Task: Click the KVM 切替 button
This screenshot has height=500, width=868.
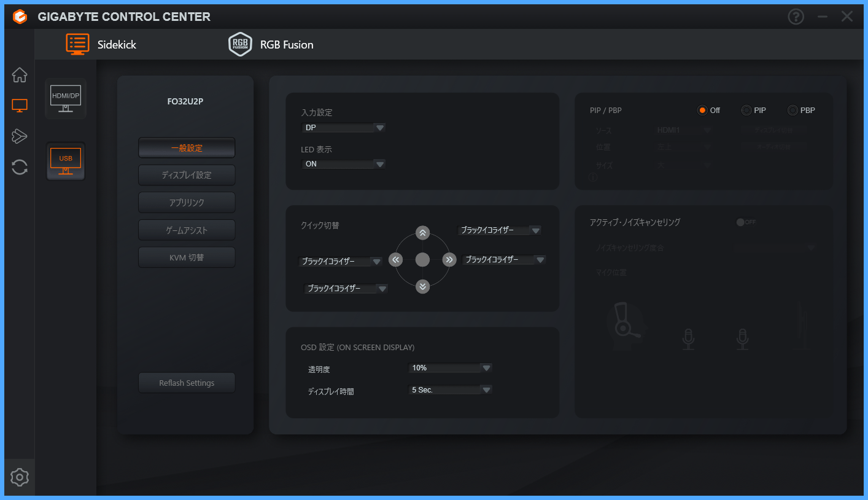Action: [x=187, y=257]
